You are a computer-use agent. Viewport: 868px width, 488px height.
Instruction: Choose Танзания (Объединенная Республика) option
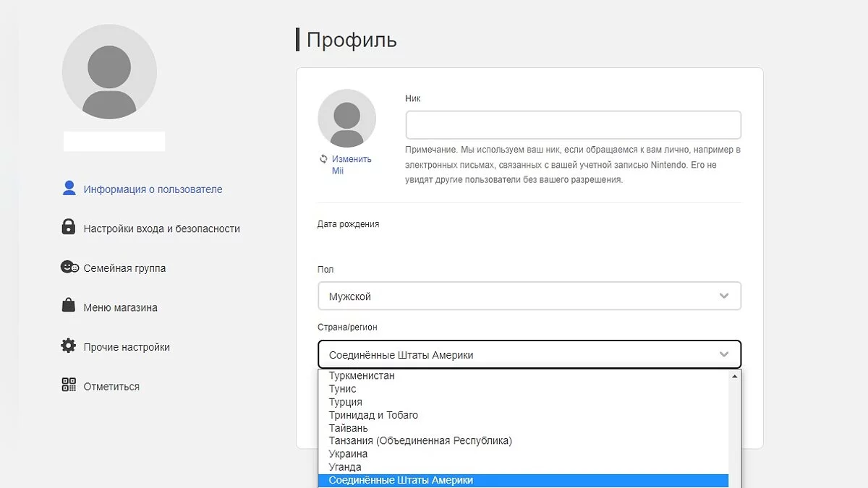524,441
